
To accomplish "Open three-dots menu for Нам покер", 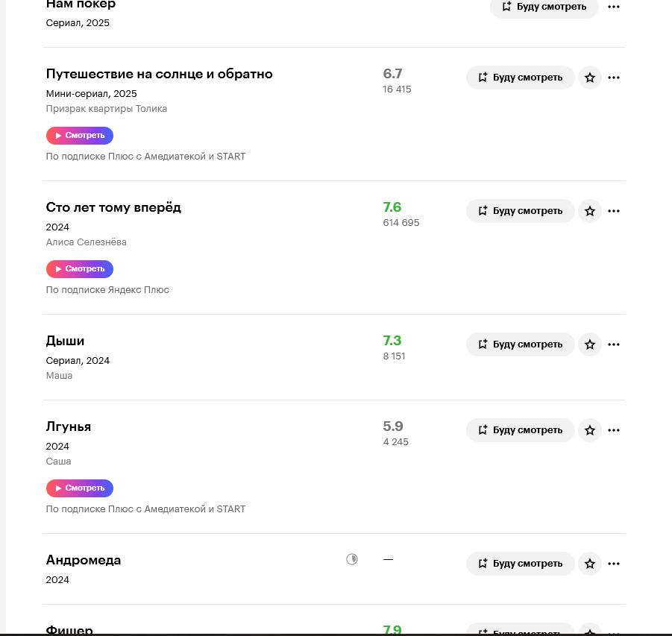I will tap(614, 7).
